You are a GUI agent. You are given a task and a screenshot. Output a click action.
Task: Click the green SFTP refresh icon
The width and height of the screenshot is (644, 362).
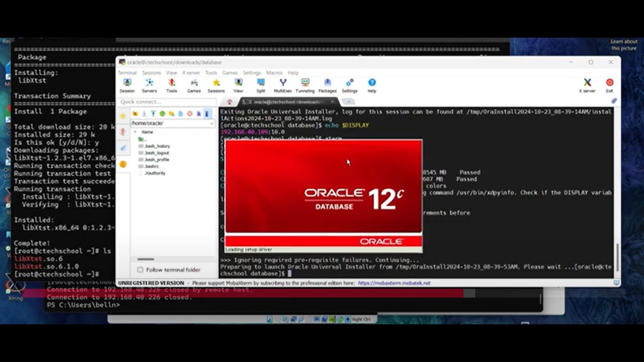(x=163, y=114)
